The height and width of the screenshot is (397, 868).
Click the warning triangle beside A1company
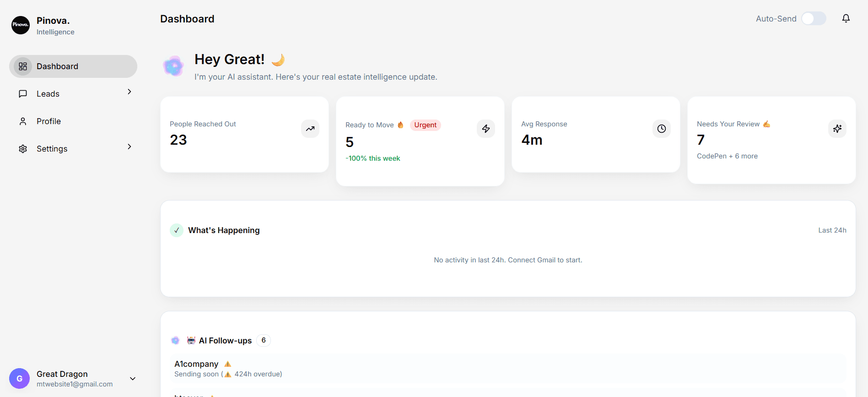tap(227, 364)
